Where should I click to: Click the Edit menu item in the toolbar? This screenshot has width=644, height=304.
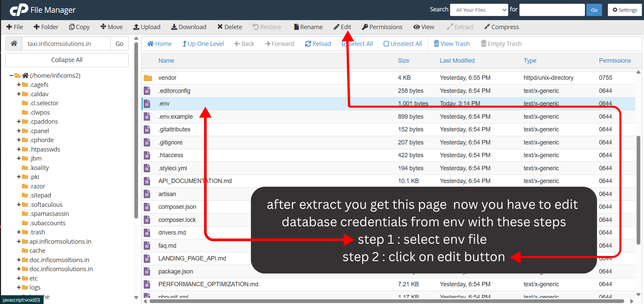(342, 27)
